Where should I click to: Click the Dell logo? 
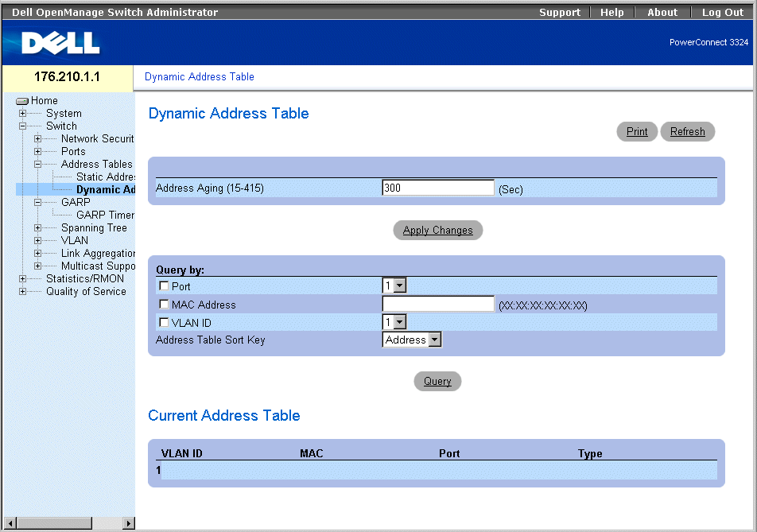tap(60, 44)
